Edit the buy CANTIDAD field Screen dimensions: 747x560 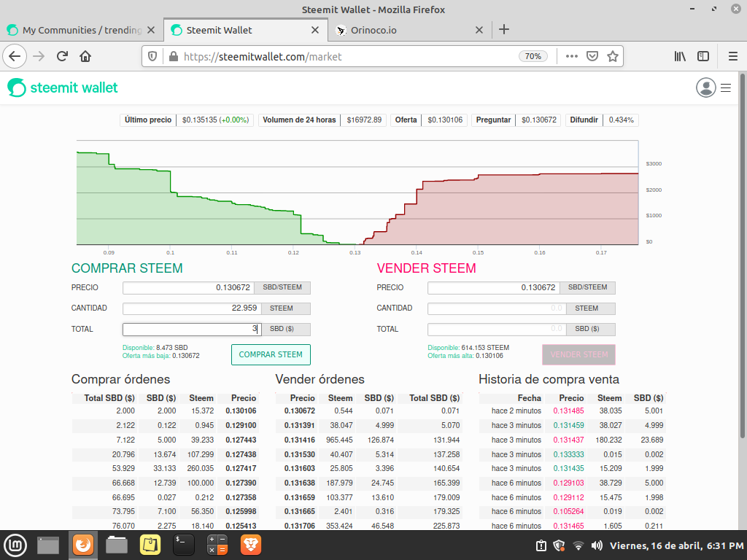coord(192,308)
